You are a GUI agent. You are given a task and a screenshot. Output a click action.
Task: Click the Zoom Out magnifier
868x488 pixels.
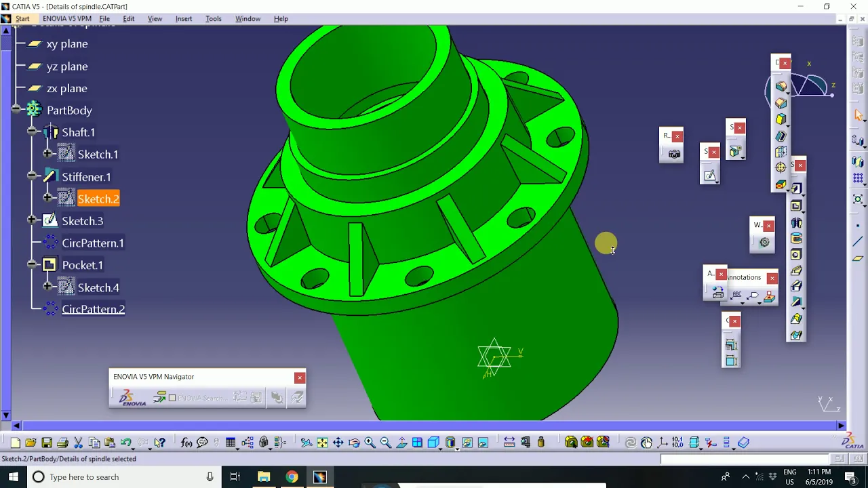[385, 443]
